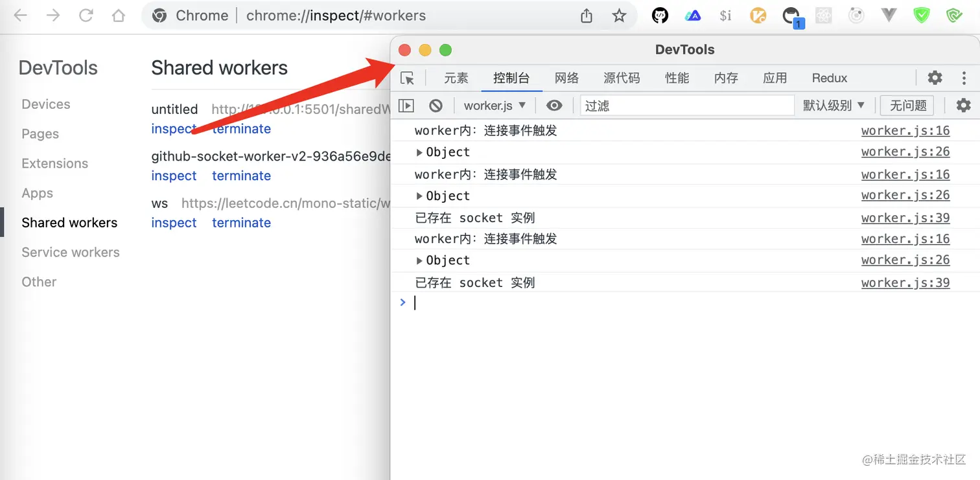Screen dimensions: 980x480
Task: Expand the first Object log entry
Action: [419, 152]
